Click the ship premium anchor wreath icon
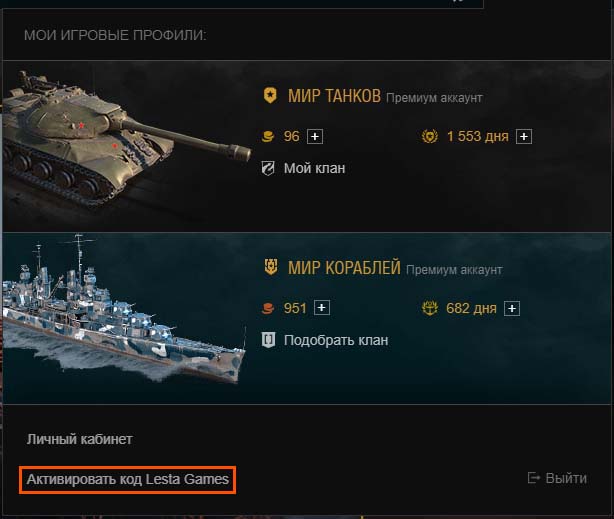This screenshot has height=519, width=614. (x=430, y=308)
